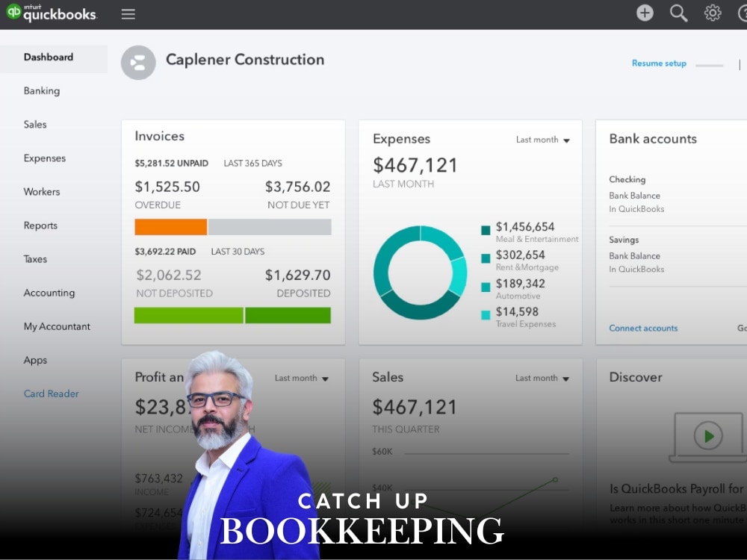Click the light green not deposited bar
Screen dimensions: 747x560
(189, 315)
